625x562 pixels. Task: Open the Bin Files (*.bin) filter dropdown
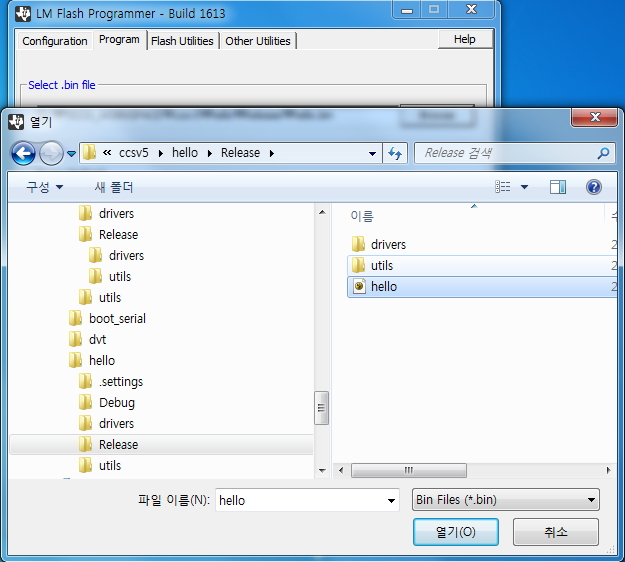pos(505,500)
